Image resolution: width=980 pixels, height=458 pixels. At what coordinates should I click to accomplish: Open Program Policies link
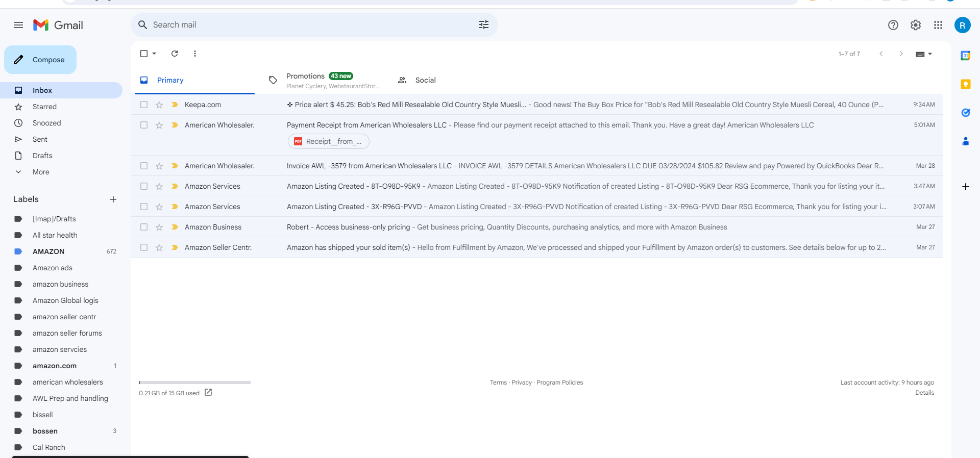tap(559, 383)
